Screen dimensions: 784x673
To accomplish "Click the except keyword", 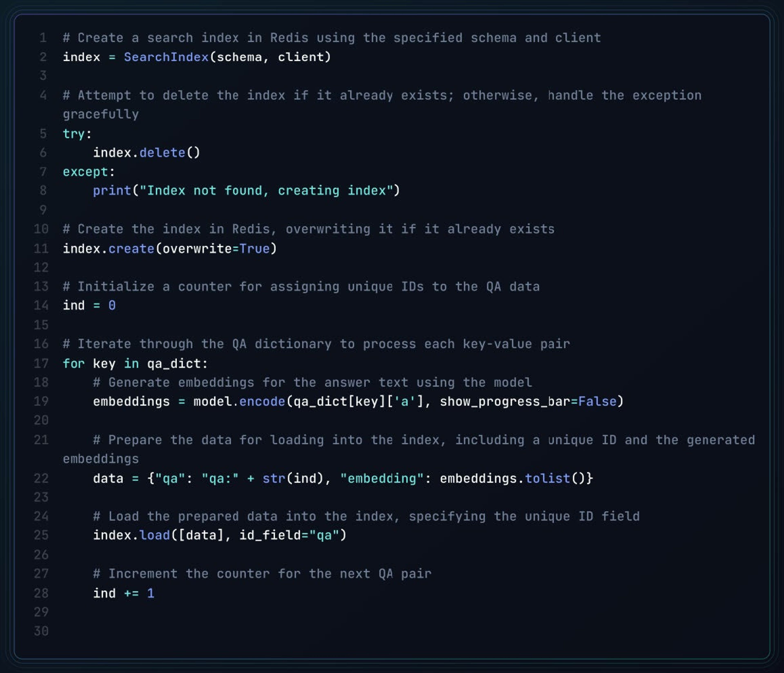I will click(x=85, y=172).
